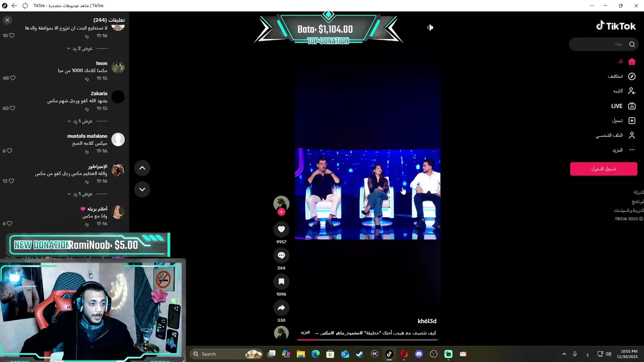
Task: Like the top comment with 10 likes
Action: coord(13,36)
